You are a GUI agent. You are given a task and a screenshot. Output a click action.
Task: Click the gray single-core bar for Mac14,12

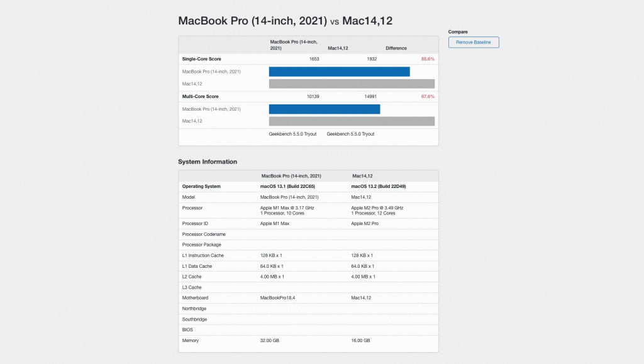point(352,84)
